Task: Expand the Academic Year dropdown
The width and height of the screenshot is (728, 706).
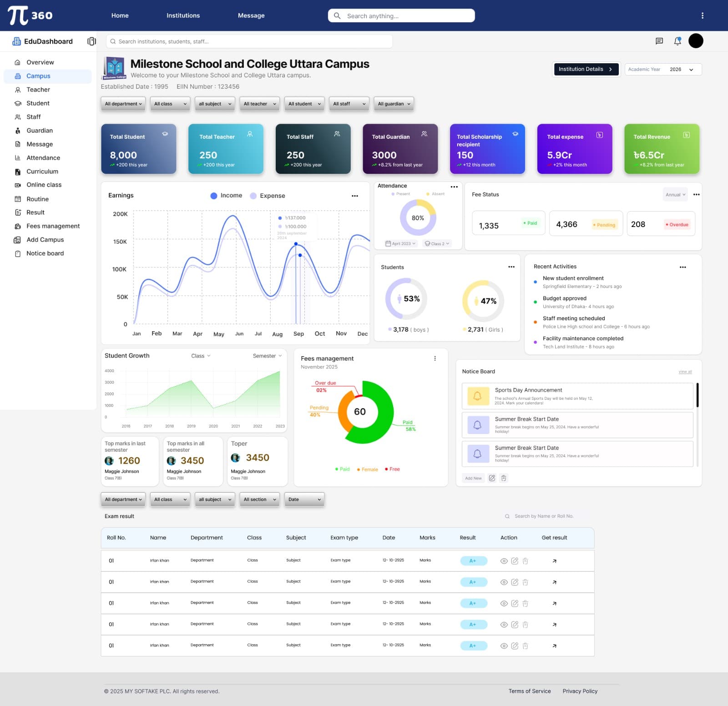Action: coord(663,70)
